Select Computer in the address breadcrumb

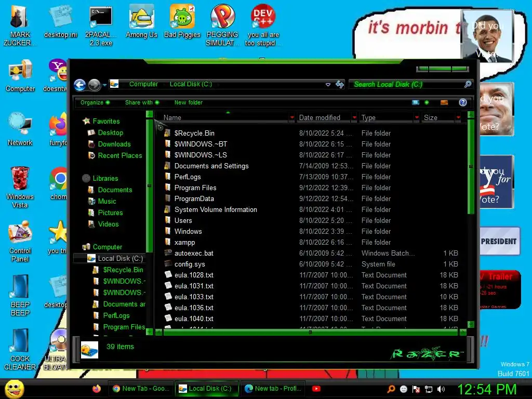(x=143, y=84)
